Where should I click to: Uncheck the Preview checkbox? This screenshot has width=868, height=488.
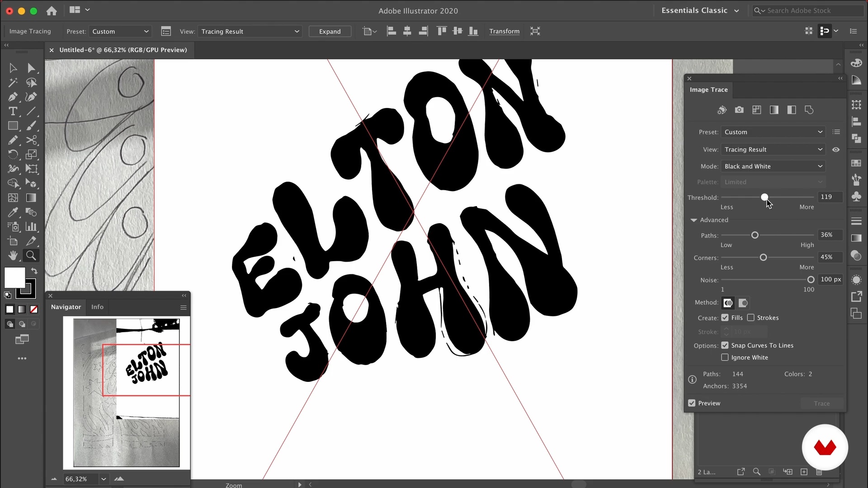(692, 403)
